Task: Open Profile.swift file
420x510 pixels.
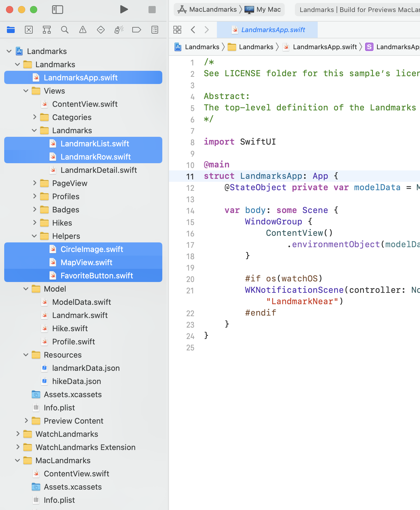Action: pos(83,342)
